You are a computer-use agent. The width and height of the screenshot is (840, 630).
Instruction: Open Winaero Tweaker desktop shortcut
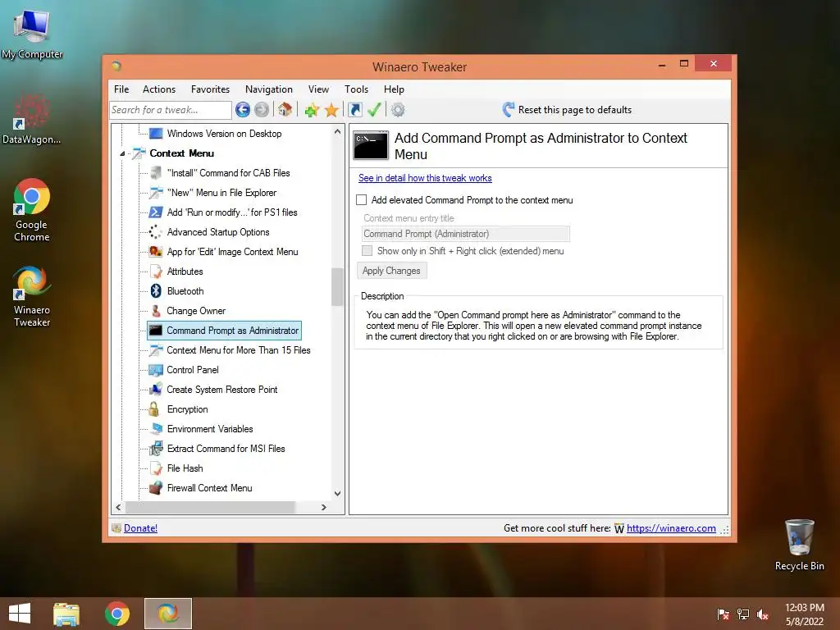[32, 296]
